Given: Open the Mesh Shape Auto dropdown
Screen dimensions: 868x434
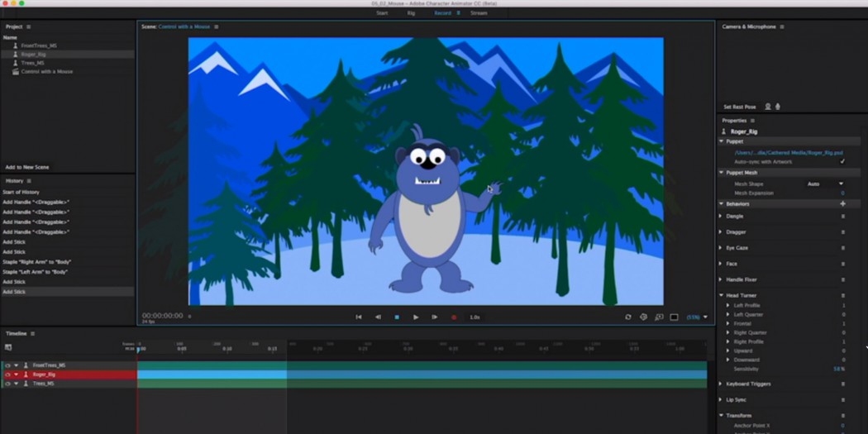Looking at the screenshot, I should coord(825,184).
